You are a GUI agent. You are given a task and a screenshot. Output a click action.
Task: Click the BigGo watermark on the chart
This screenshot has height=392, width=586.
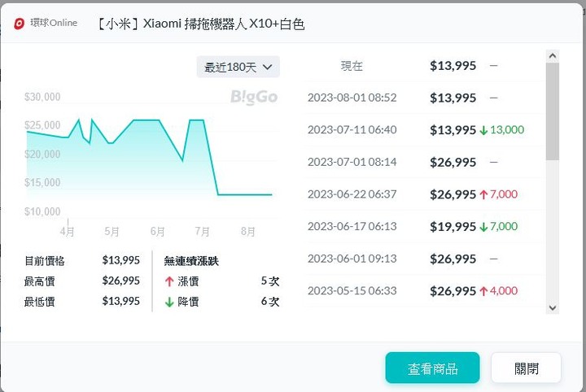coord(253,98)
